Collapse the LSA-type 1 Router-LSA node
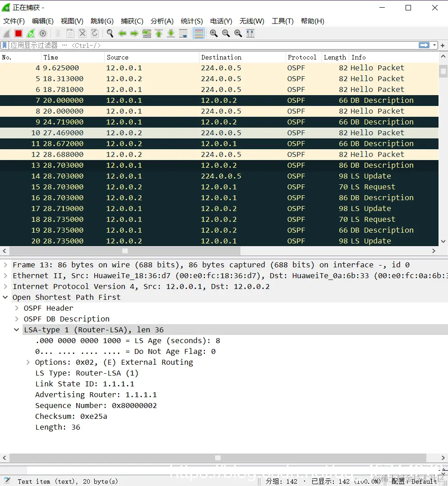 pyautogui.click(x=17, y=330)
